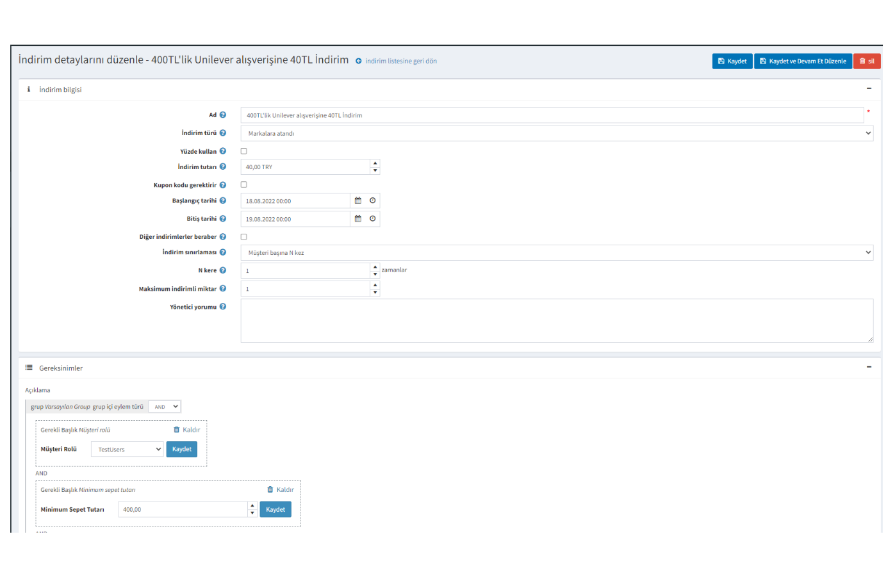Screen dimensions: 895x588
Task: Open the Müşteri Rolü TestUsers dropdown
Action: (x=127, y=450)
